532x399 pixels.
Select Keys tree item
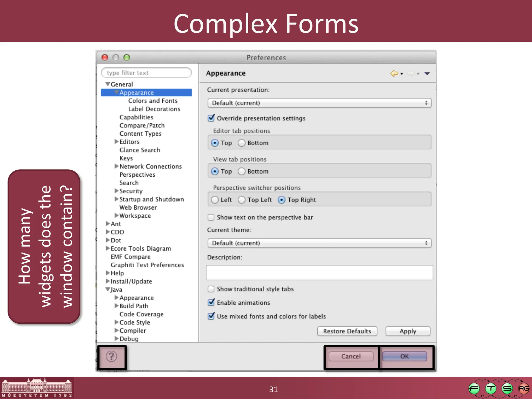point(126,158)
